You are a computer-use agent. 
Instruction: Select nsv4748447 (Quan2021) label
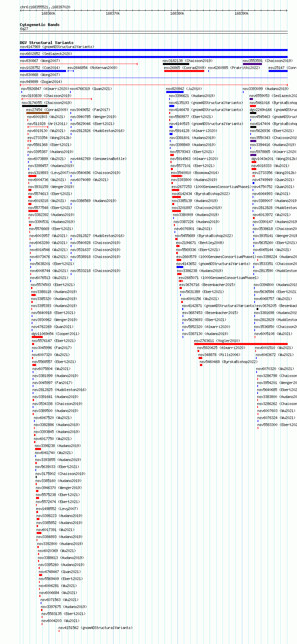(x=60, y=572)
